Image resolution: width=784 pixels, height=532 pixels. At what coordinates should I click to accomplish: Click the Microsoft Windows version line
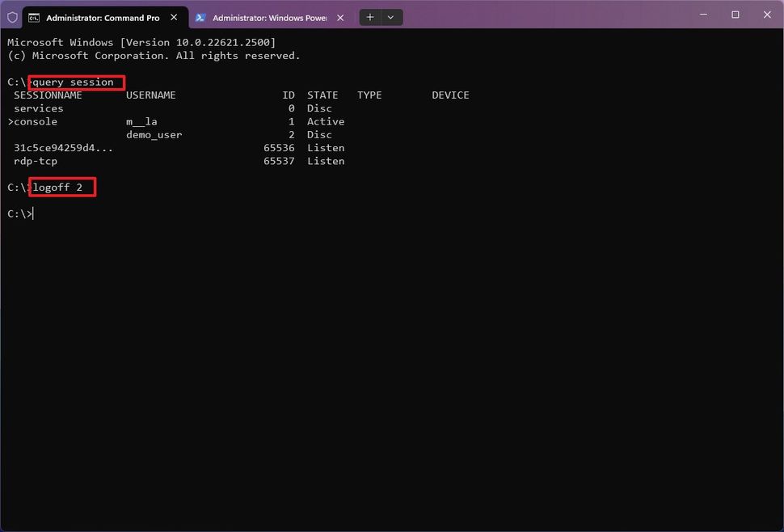[x=141, y=41]
